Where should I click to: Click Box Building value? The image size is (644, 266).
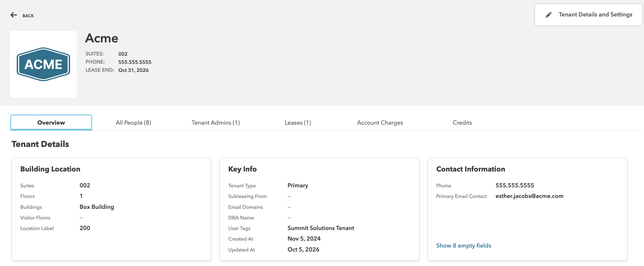coord(97,207)
